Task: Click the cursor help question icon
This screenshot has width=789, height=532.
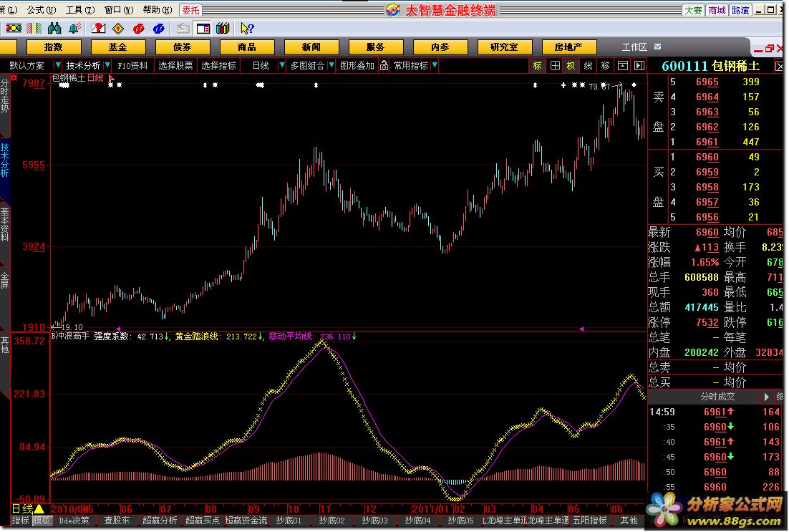Action: point(247,28)
